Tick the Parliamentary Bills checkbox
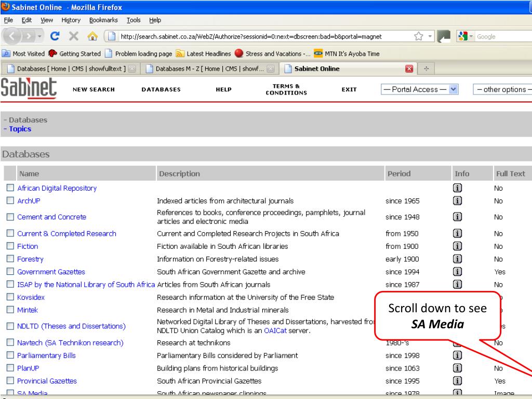532x399 pixels. coord(10,355)
